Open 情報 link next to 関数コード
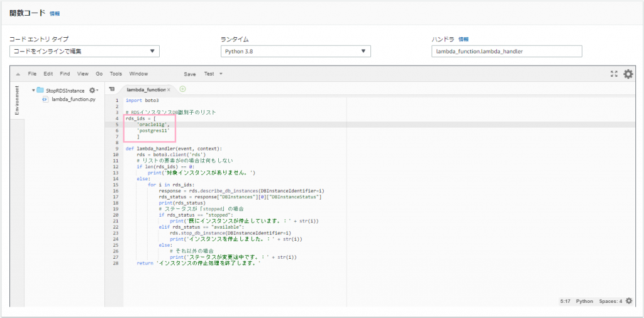Screen dimensions: 644x318 [55, 14]
